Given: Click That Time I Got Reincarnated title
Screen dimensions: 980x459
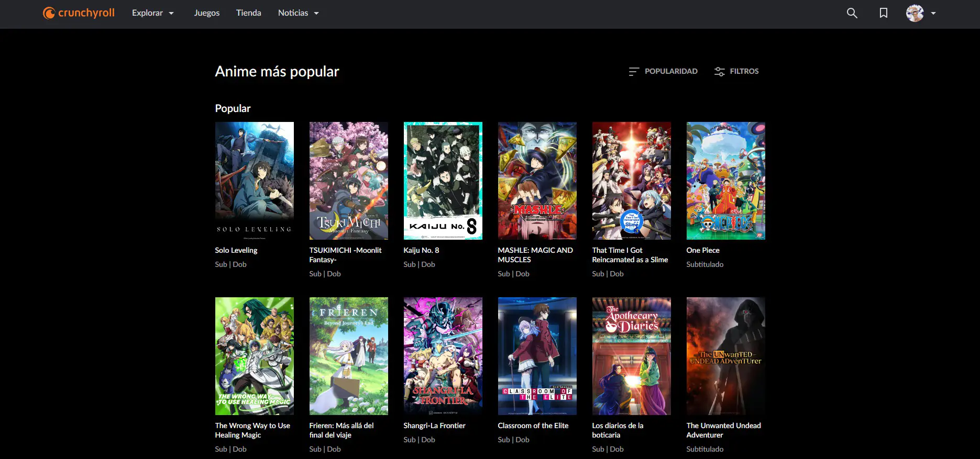Looking at the screenshot, I should [x=630, y=255].
